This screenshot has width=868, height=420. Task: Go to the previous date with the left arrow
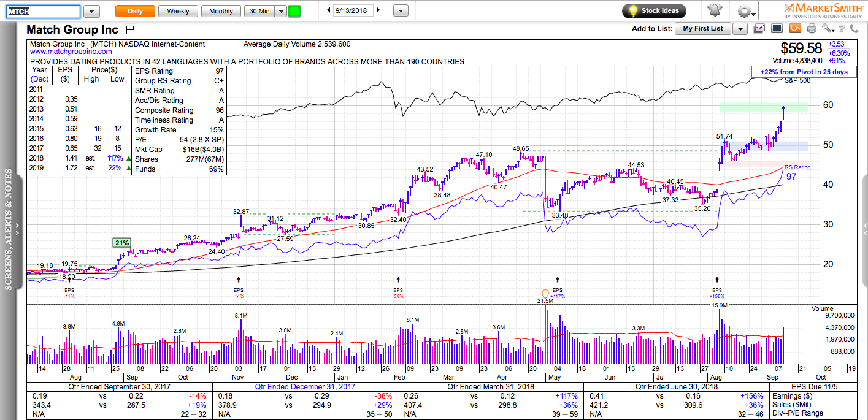click(328, 10)
